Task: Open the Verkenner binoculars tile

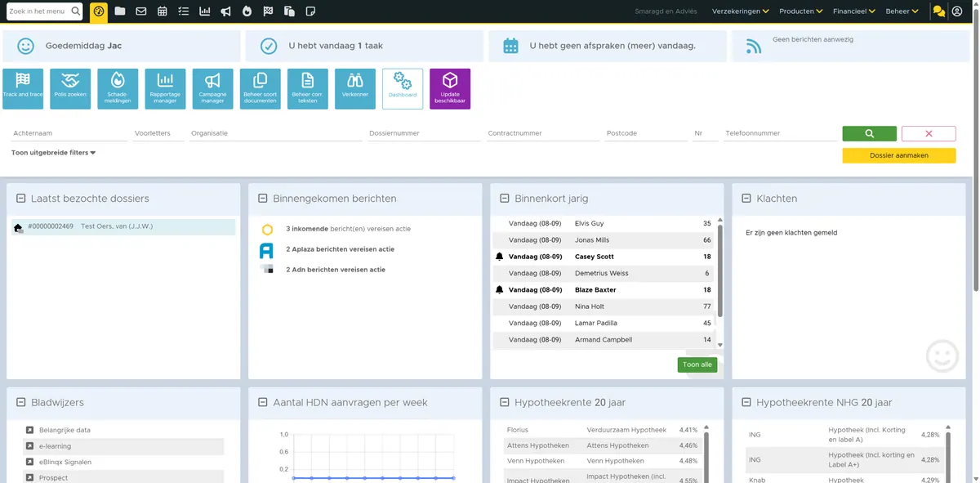Action: pos(355,89)
